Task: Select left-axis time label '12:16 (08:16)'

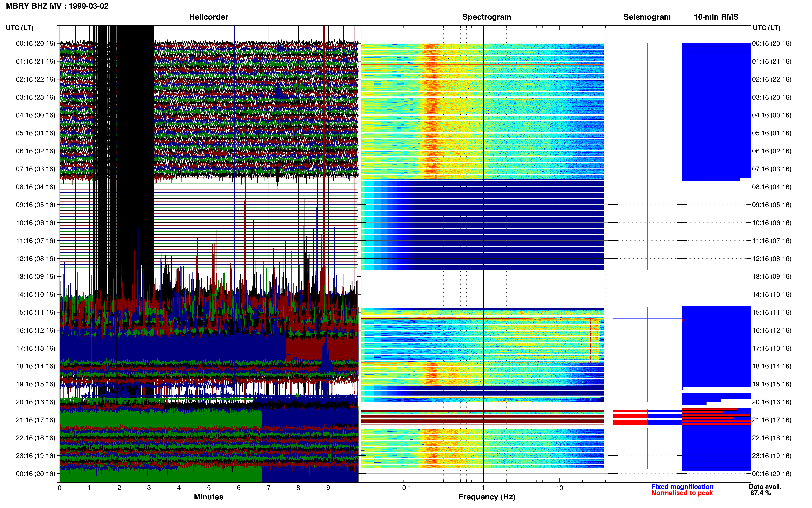Action: [x=36, y=259]
